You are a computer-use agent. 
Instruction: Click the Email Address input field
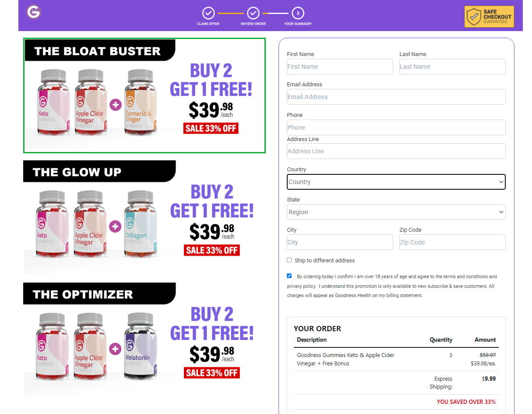tap(396, 97)
